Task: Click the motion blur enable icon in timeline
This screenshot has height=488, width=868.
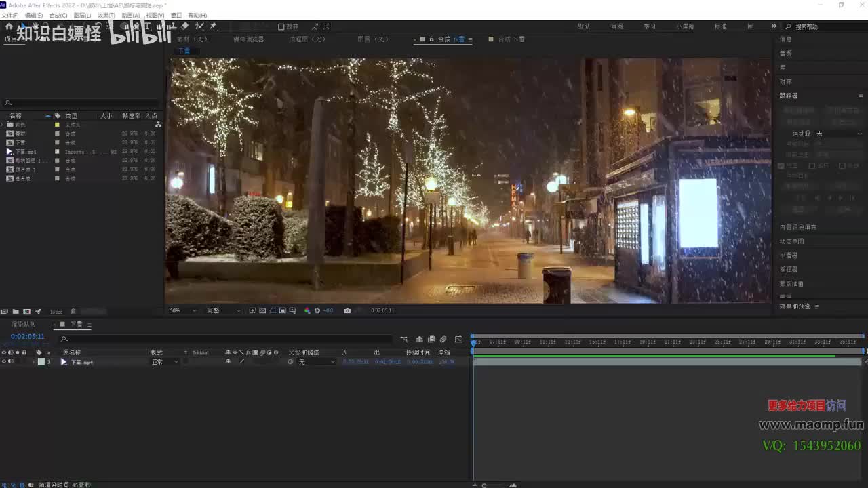Action: click(x=443, y=339)
